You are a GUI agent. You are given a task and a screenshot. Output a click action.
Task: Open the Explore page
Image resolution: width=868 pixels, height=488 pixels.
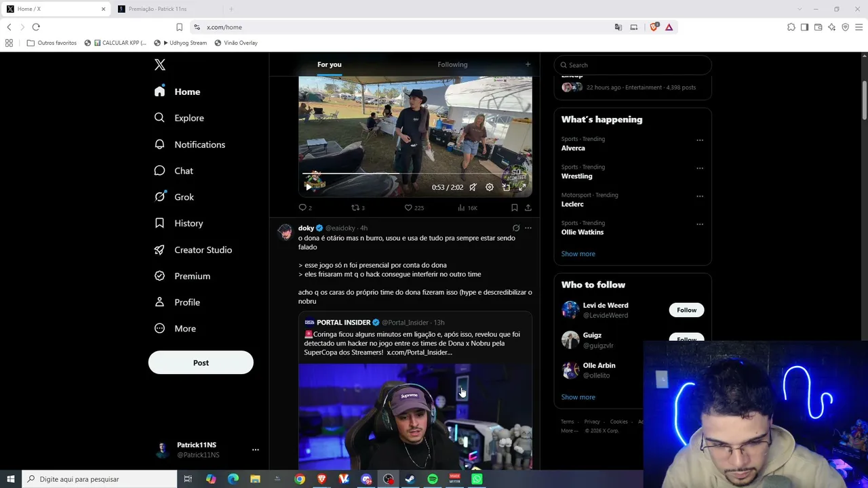179,118
